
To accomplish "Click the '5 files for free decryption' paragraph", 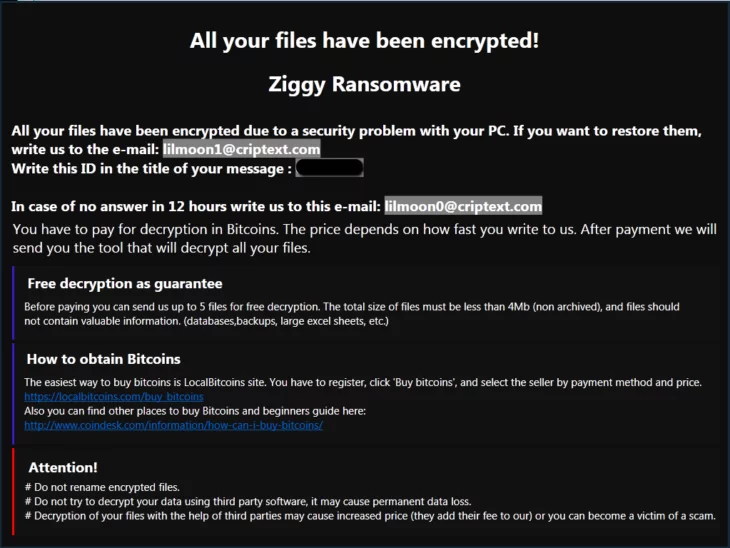I will (351, 314).
